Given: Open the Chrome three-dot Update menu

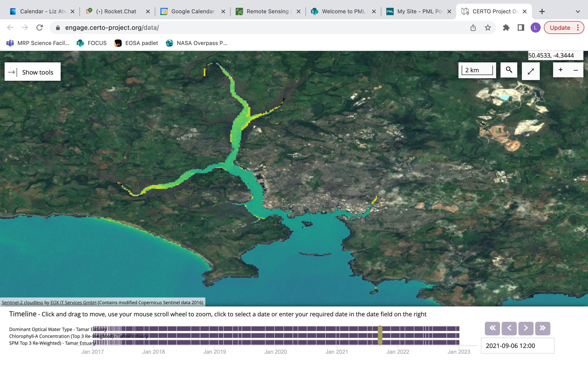Looking at the screenshot, I should (x=578, y=28).
